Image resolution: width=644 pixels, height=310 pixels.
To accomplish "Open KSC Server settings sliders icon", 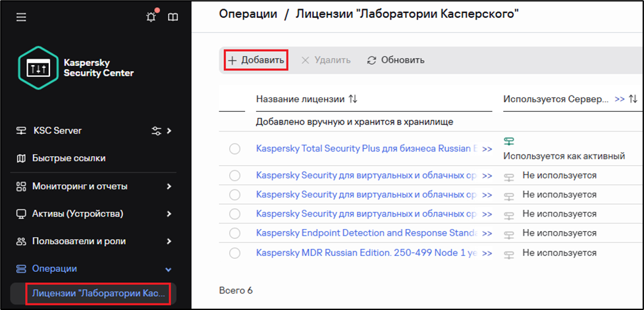I will pyautogui.click(x=156, y=131).
